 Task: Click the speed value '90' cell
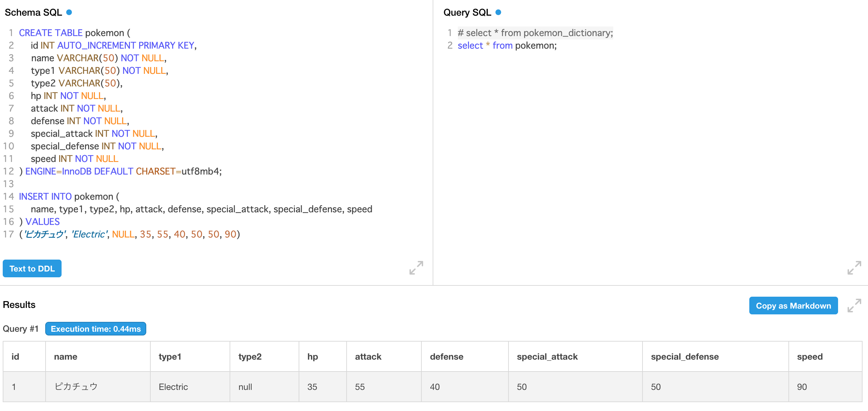click(825, 387)
